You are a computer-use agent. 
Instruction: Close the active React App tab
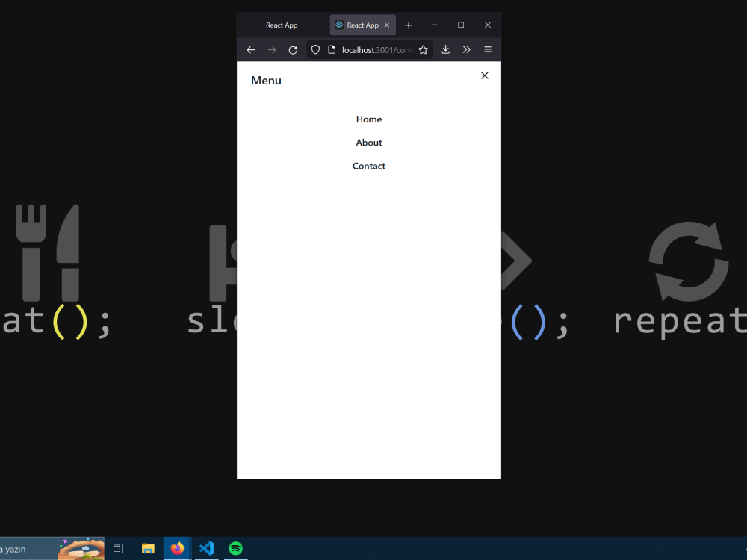pos(387,25)
